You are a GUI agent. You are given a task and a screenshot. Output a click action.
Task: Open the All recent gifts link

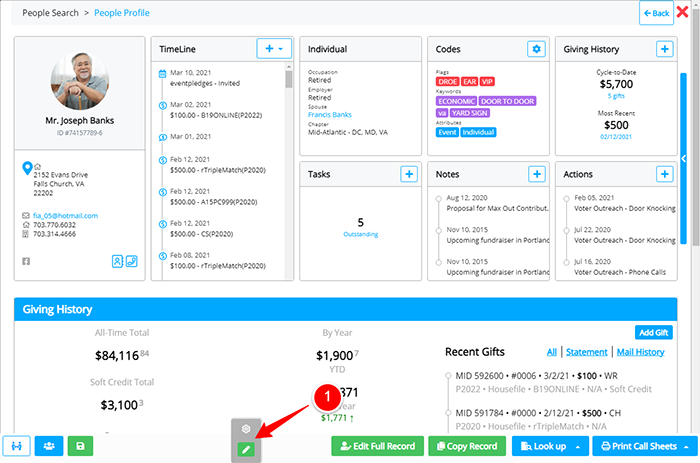pyautogui.click(x=552, y=352)
